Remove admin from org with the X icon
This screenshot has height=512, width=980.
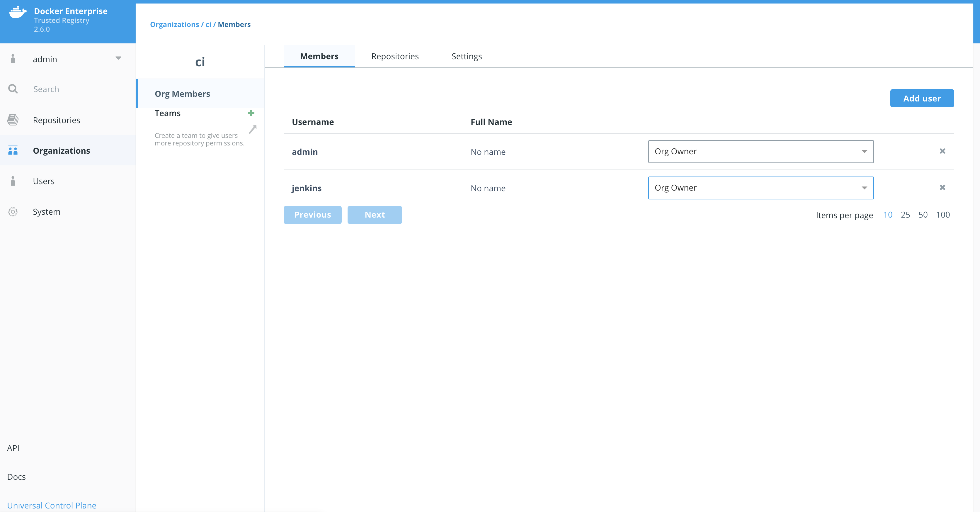pyautogui.click(x=942, y=151)
